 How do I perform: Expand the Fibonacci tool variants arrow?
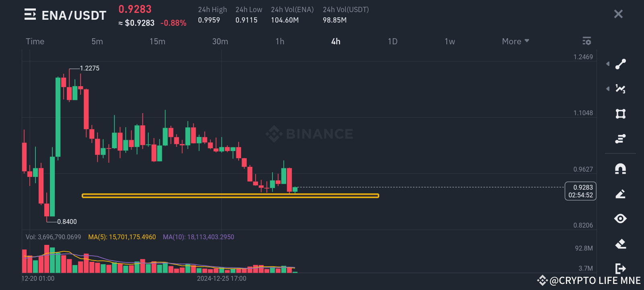point(607,89)
